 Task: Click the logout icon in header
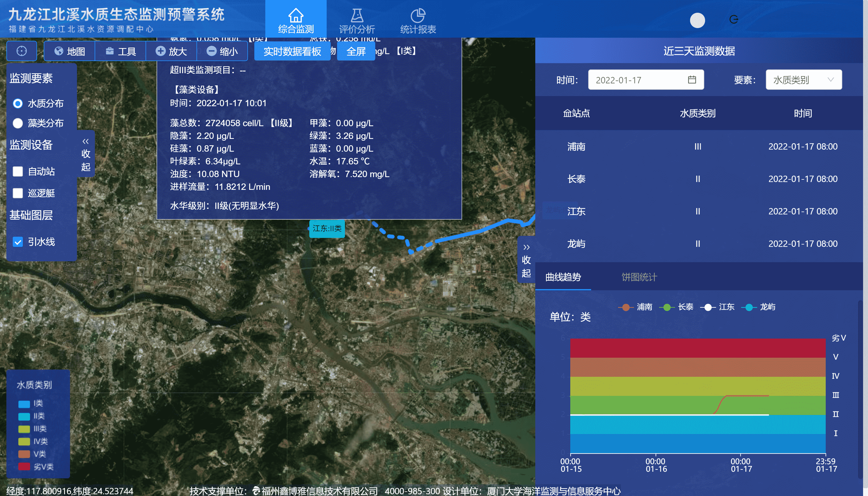(733, 19)
